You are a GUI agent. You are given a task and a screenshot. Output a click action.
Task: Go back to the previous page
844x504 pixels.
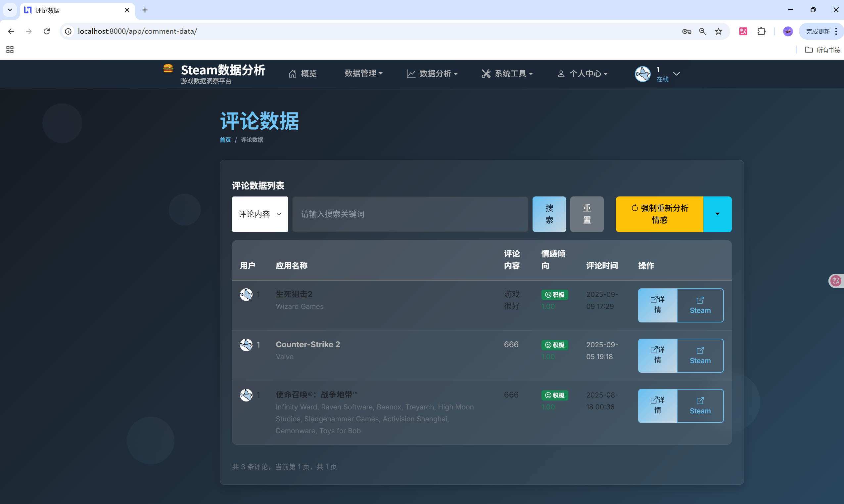(x=11, y=31)
